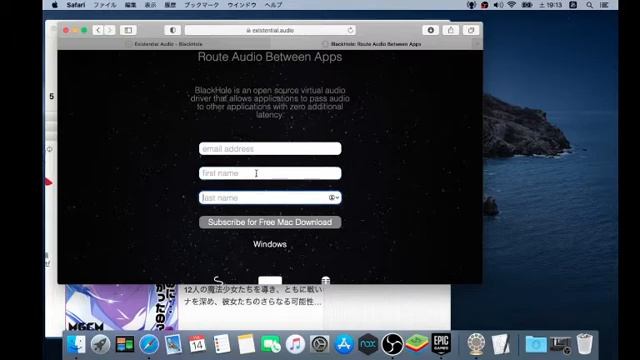Open the Wi-Fi status menu
This screenshot has height=360, width=640.
511,5
